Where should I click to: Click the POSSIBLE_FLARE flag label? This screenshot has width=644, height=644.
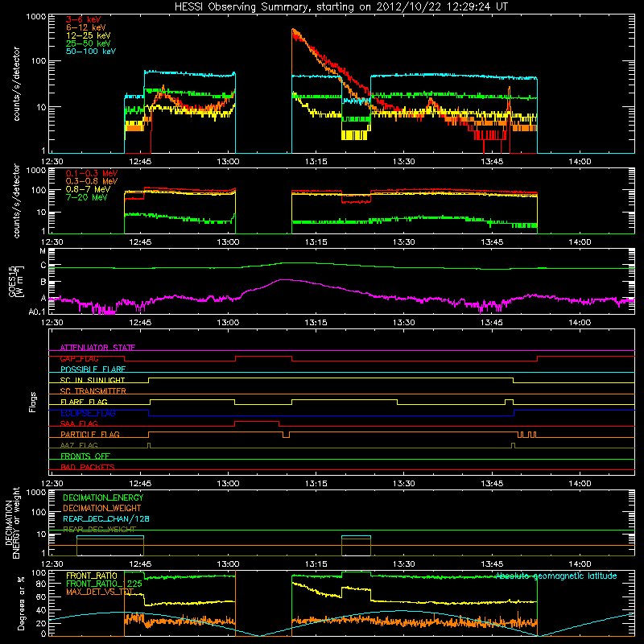pyautogui.click(x=93, y=369)
